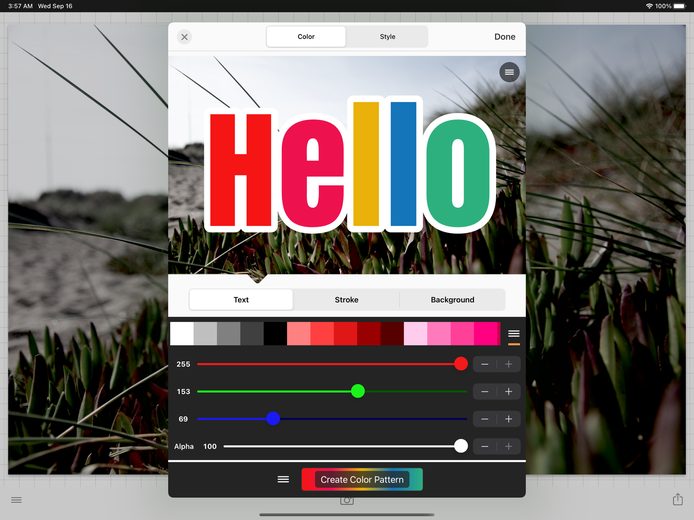Image resolution: width=694 pixels, height=520 pixels.
Task: Open the menu icon beside Create Color Pattern
Action: click(283, 479)
